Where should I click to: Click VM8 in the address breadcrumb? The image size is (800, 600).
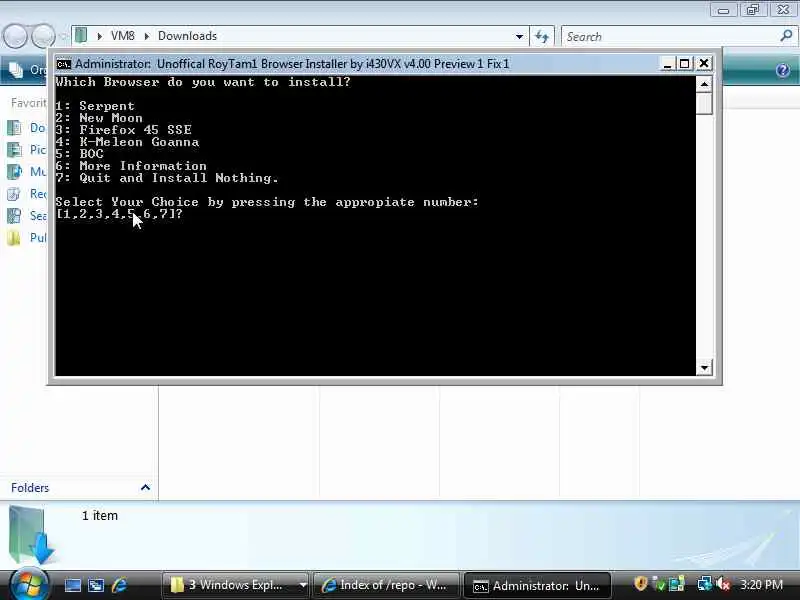122,36
